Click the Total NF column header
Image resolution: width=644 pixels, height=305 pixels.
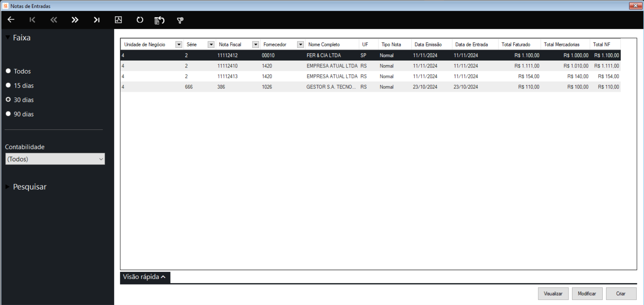click(x=605, y=44)
